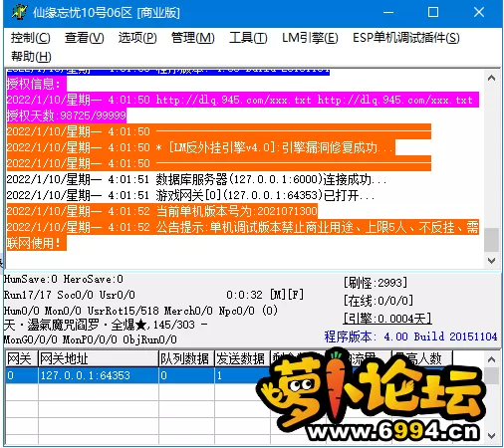
Task: Click the 数据库服务器 连接成功 log line
Action: click(x=196, y=179)
